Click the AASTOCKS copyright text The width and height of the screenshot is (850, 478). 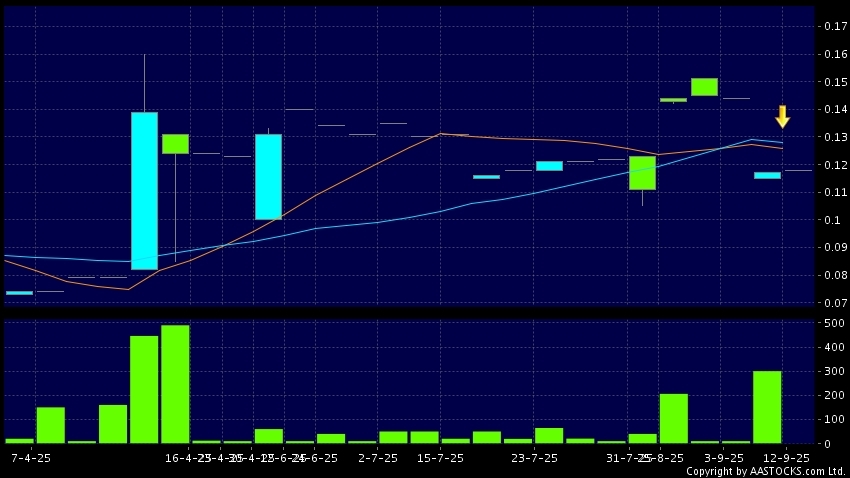click(765, 471)
